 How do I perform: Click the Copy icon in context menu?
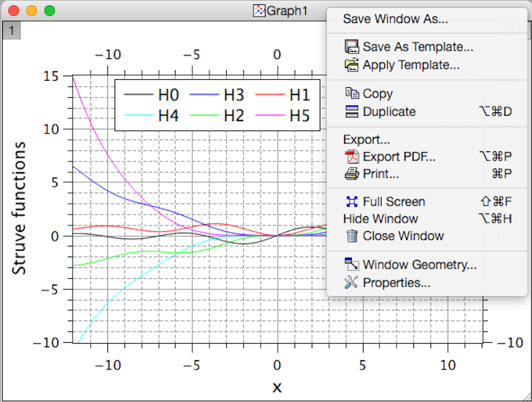[351, 94]
